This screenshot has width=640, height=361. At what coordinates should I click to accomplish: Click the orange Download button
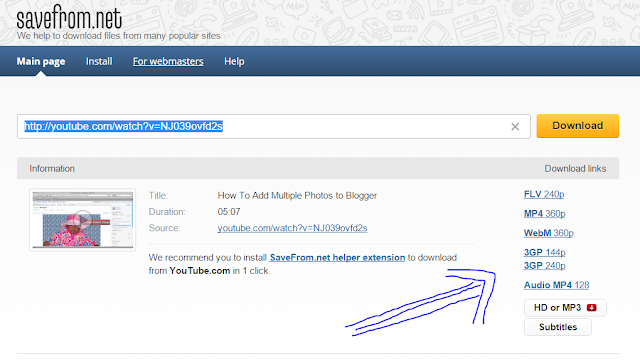(x=578, y=126)
